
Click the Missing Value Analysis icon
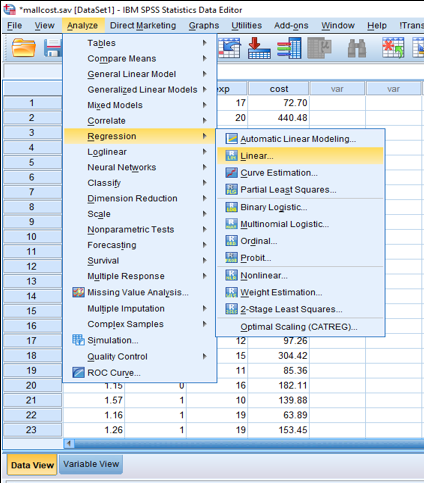[x=78, y=292]
